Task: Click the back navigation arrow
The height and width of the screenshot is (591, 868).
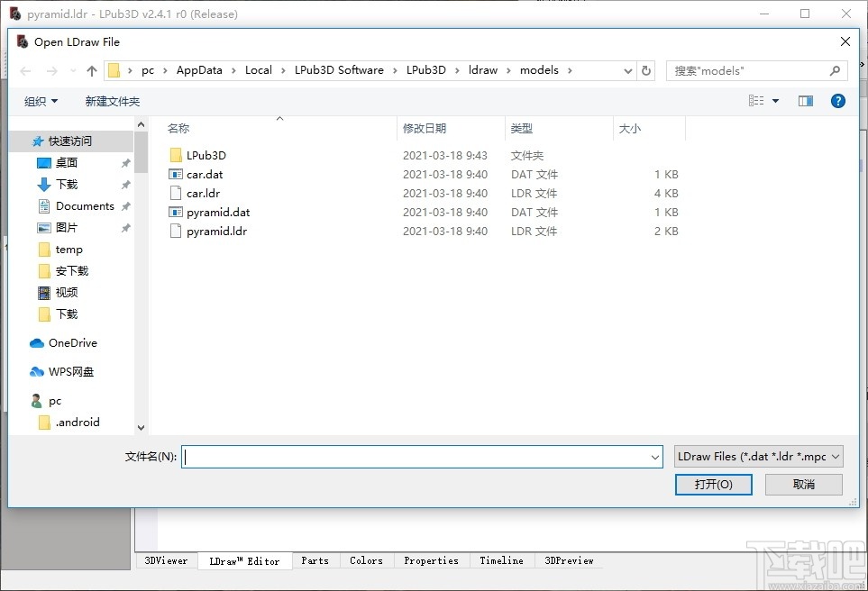Action: [24, 70]
